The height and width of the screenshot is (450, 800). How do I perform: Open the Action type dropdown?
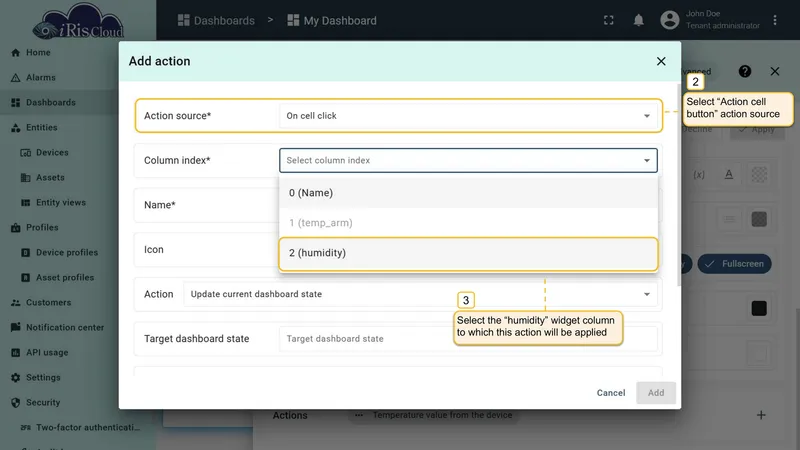point(420,294)
